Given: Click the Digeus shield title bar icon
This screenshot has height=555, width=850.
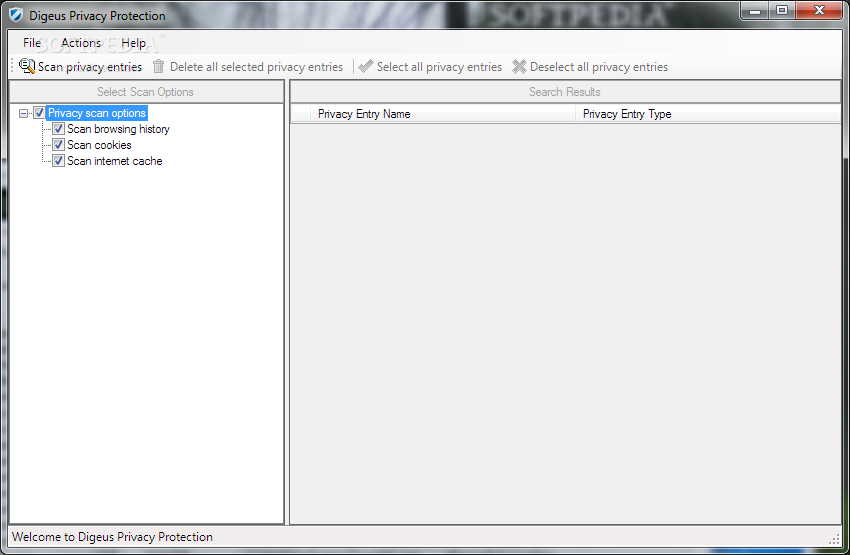Looking at the screenshot, I should click(16, 15).
